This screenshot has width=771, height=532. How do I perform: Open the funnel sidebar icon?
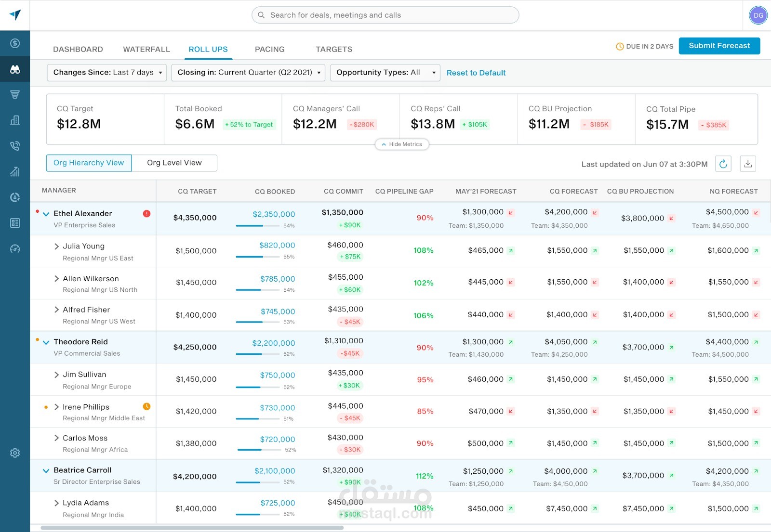[x=15, y=94]
